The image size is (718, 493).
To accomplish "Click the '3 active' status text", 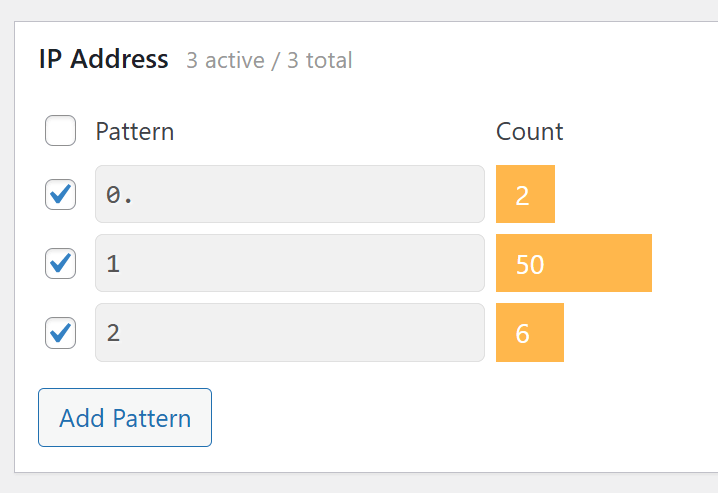I will (x=226, y=60).
